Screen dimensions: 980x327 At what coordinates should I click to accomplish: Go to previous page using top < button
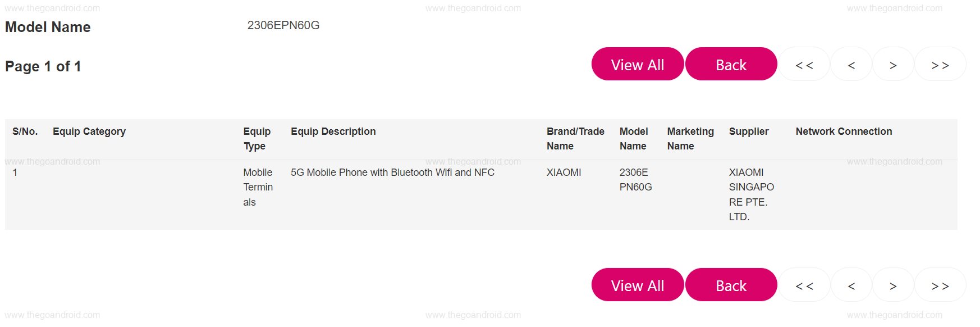pos(851,65)
